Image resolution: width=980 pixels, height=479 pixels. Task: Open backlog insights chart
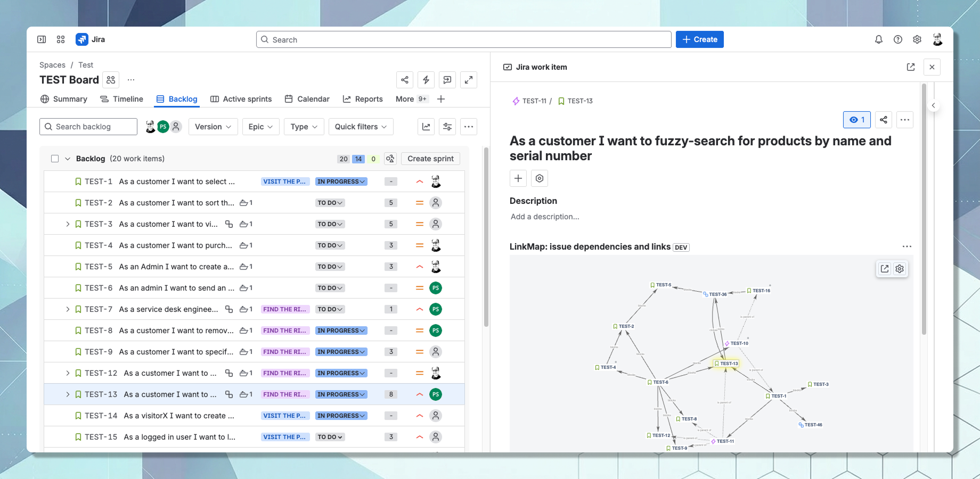(426, 127)
